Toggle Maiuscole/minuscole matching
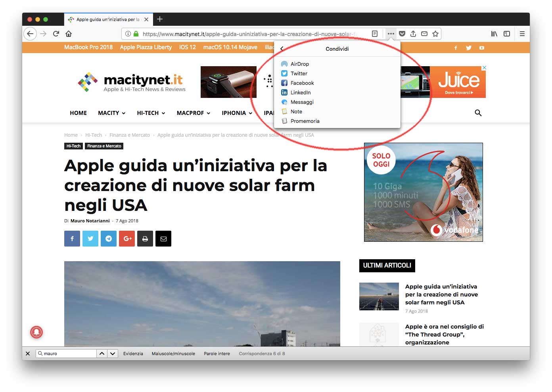 (173, 353)
